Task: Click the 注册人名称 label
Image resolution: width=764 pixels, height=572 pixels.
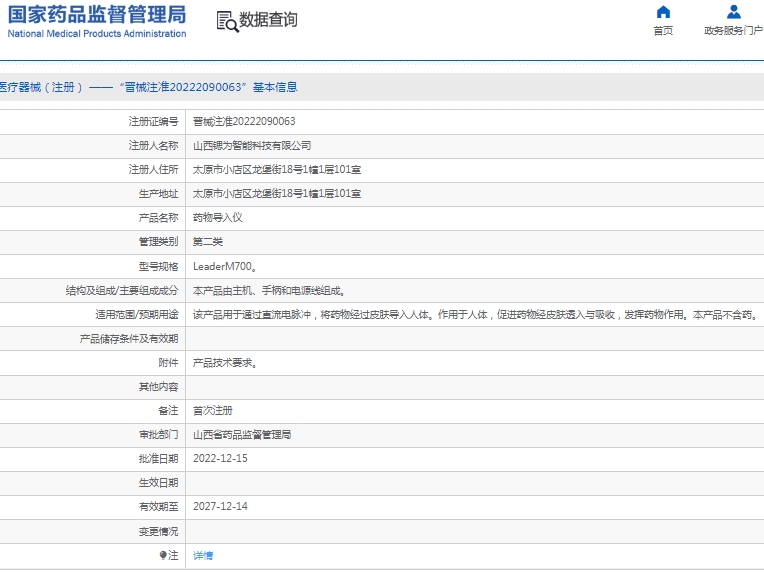Action: [x=153, y=146]
